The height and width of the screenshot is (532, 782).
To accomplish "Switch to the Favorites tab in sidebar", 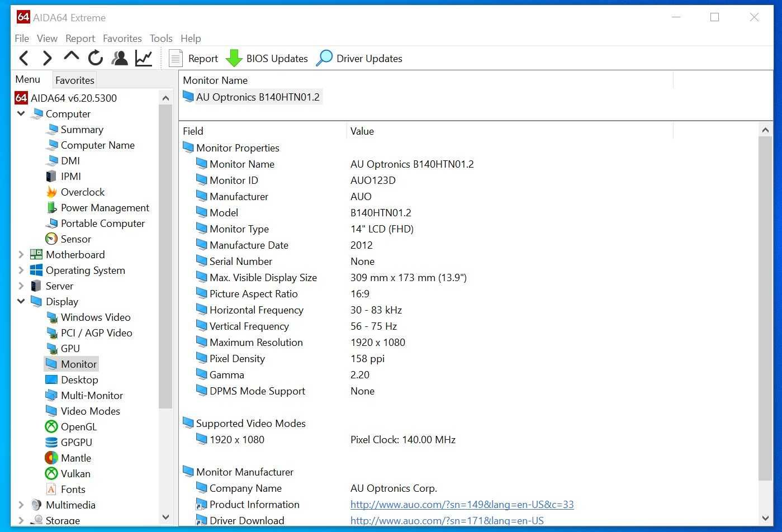I will click(x=75, y=80).
